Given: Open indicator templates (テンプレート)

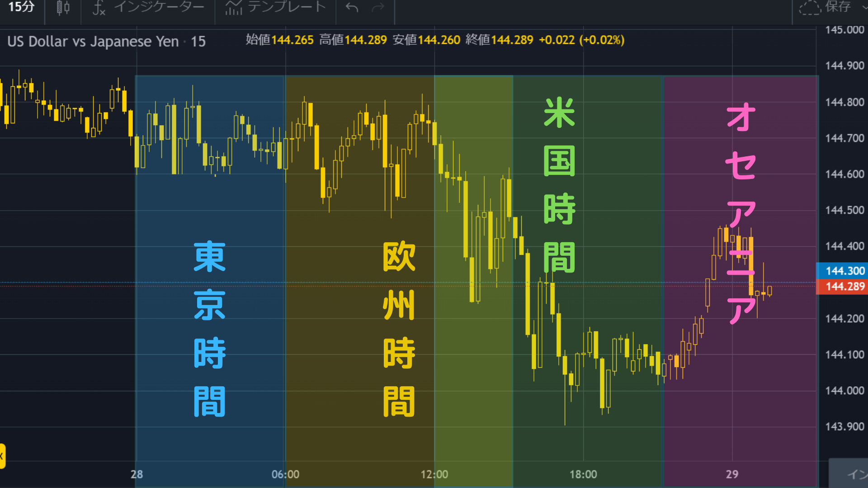Looking at the screenshot, I should pos(275,7).
